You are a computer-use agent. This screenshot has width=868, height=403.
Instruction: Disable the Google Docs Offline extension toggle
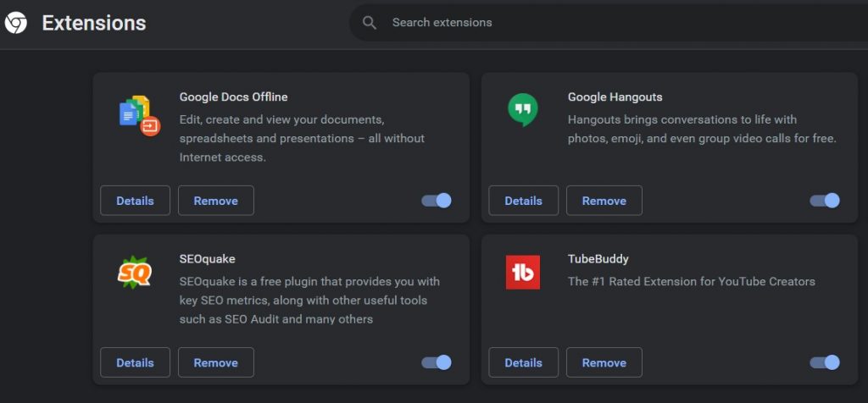click(x=437, y=201)
